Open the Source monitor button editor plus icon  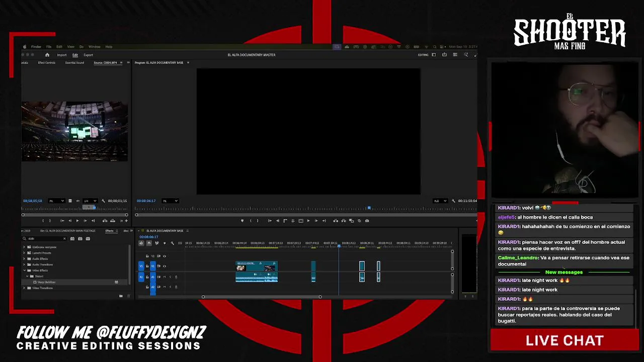[x=126, y=221]
